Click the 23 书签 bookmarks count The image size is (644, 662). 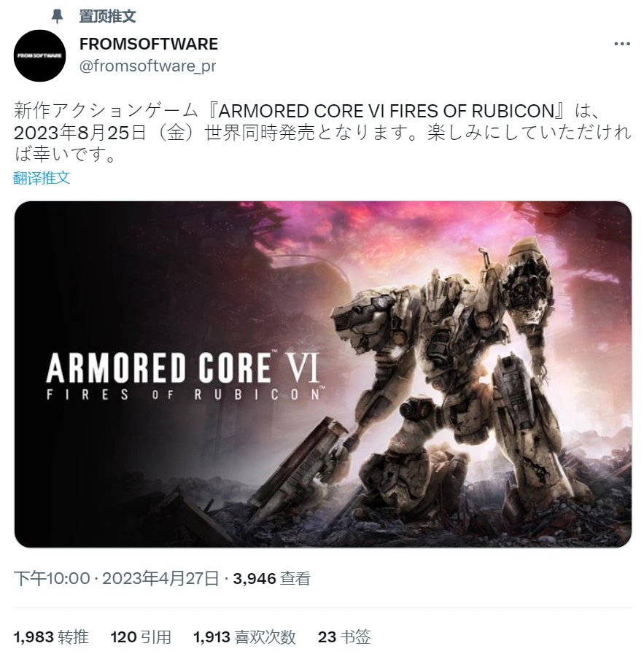344,636
